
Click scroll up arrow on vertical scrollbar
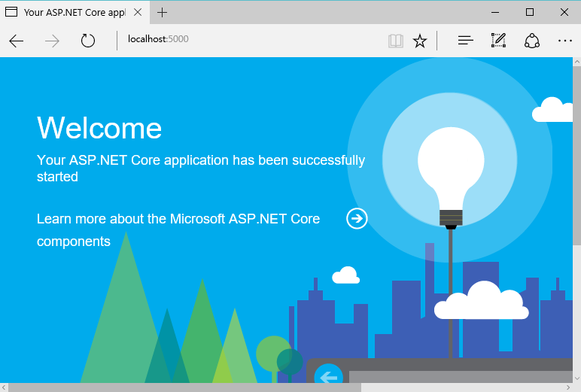coord(576,62)
